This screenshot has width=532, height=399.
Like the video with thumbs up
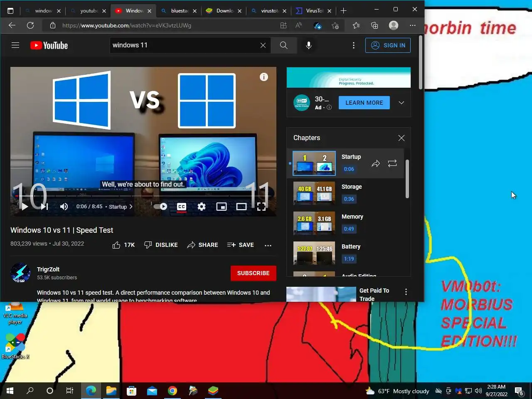[x=123, y=245]
